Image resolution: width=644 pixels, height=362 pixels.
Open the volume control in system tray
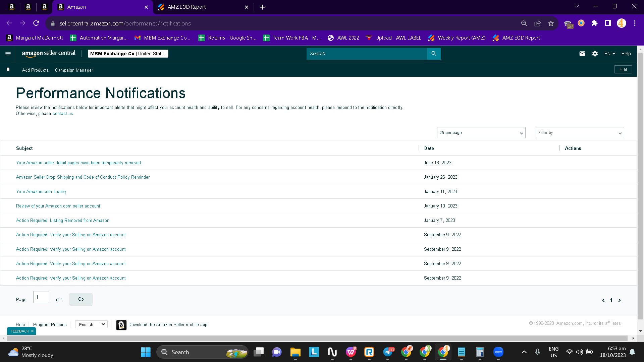tap(579, 352)
